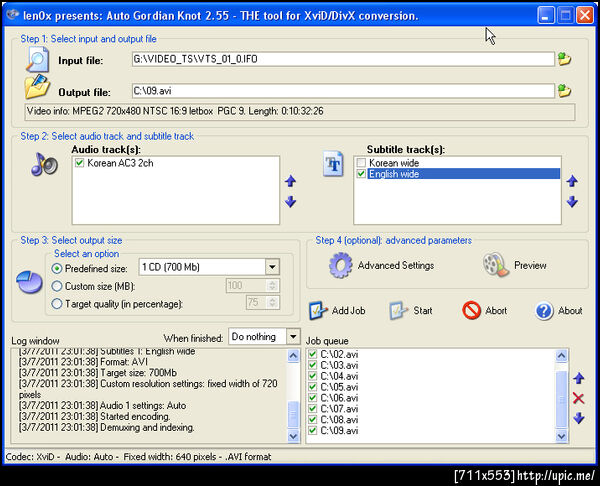600x486 pixels.
Task: Click the About question mark icon
Action: click(544, 310)
